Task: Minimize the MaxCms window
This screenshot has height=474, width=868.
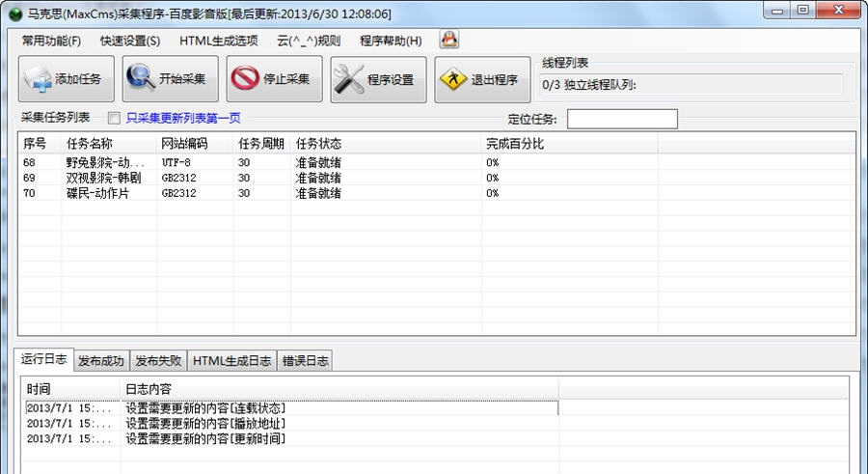Action: point(777,10)
